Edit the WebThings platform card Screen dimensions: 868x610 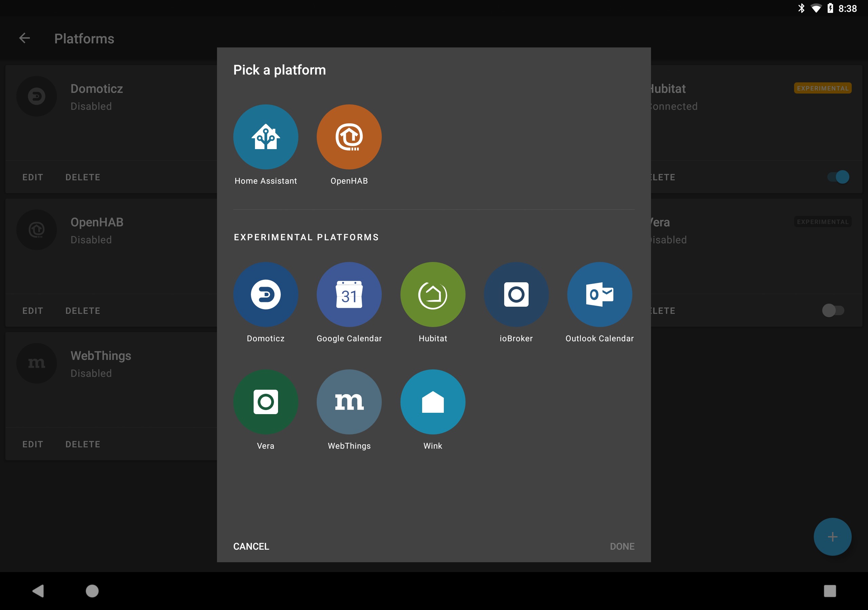click(33, 444)
